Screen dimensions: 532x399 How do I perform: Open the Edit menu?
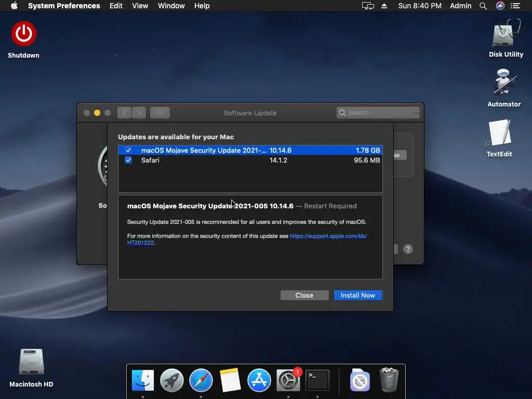[116, 6]
